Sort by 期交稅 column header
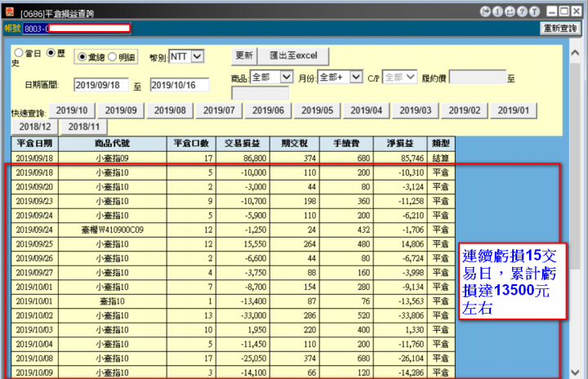 click(x=294, y=144)
